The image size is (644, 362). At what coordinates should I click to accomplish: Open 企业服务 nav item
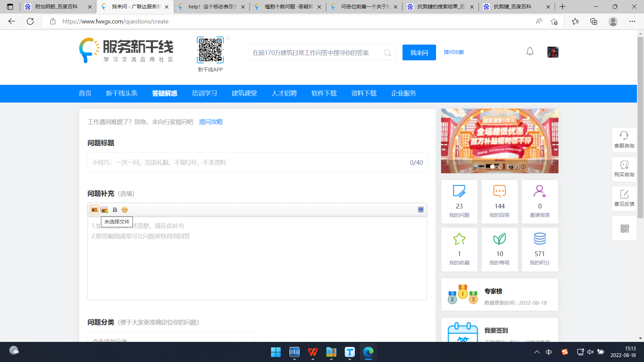(404, 94)
